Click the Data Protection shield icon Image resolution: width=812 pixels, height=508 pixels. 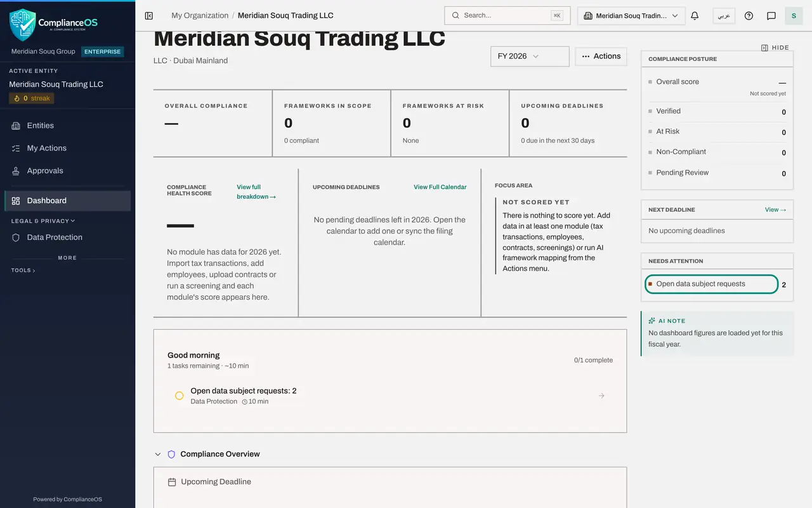[x=16, y=237]
